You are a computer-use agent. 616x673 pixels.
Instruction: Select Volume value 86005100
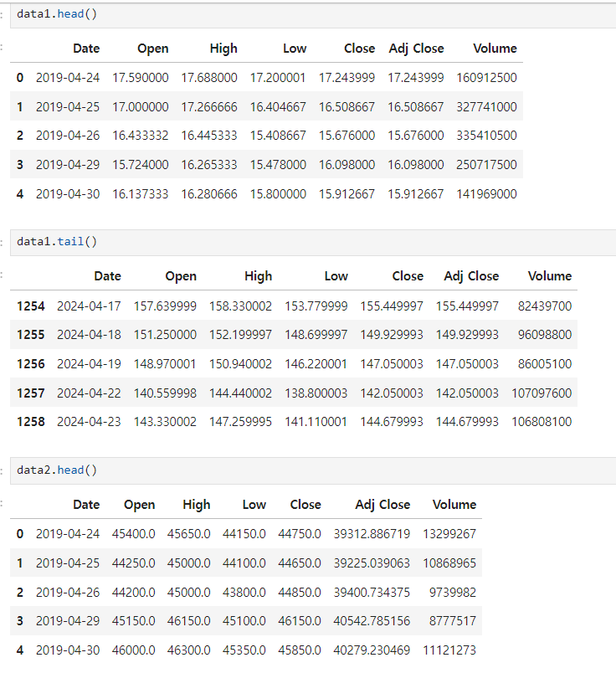[x=545, y=364]
